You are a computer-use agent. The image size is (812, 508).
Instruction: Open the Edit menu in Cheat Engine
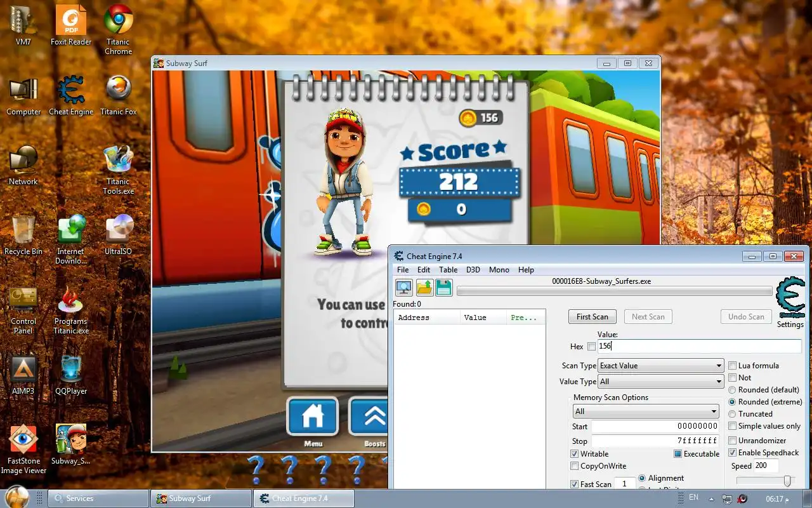click(424, 270)
